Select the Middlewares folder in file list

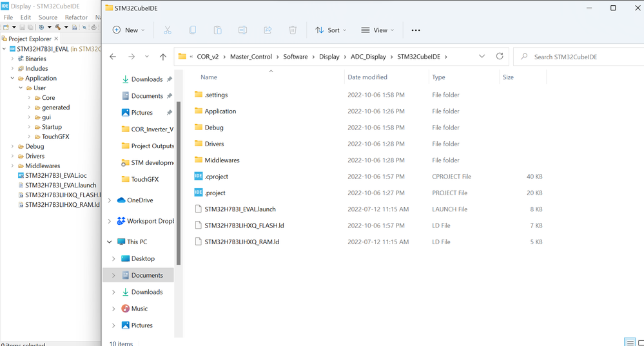[222, 160]
